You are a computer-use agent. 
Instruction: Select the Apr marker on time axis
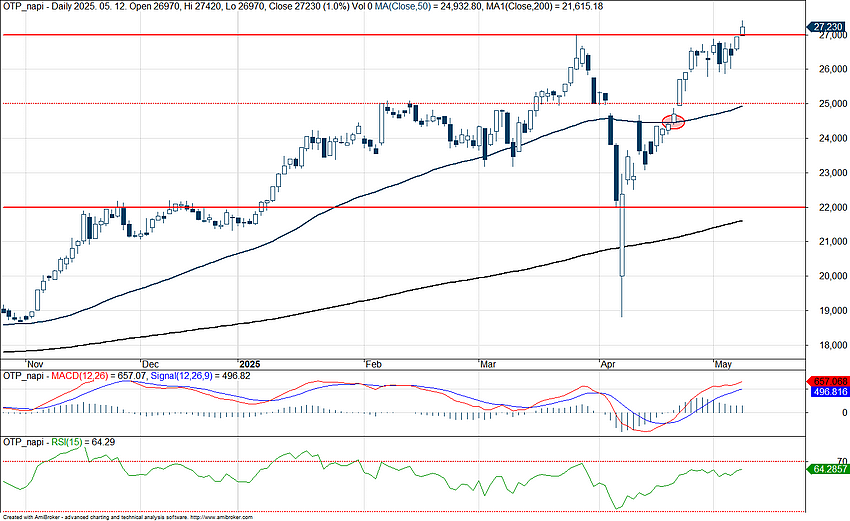[608, 363]
